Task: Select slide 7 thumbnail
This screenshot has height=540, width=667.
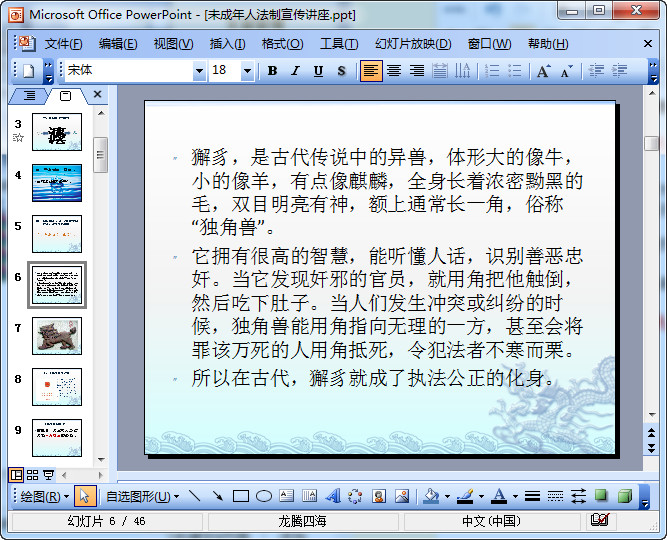Action: click(57, 336)
